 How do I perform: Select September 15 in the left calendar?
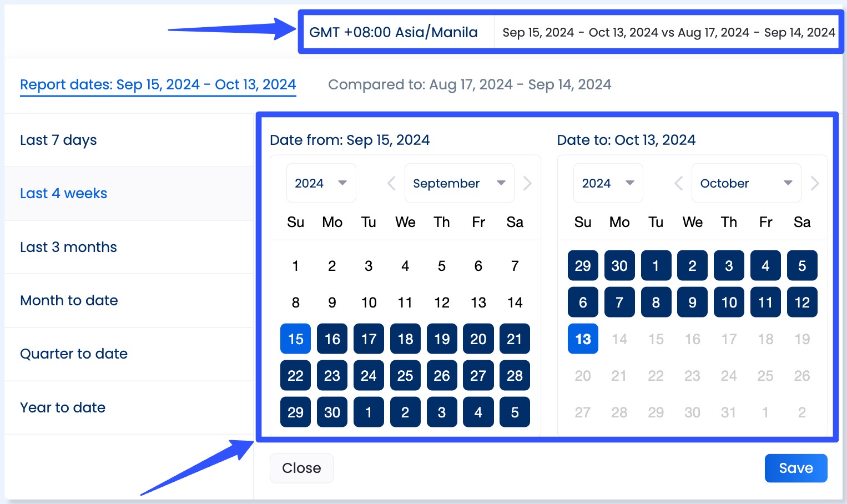pos(295,339)
